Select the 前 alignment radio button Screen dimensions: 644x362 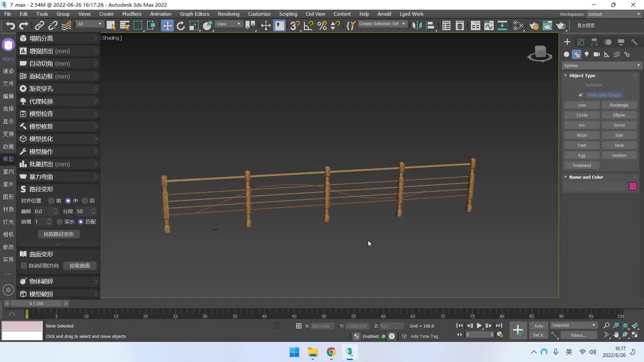click(51, 201)
